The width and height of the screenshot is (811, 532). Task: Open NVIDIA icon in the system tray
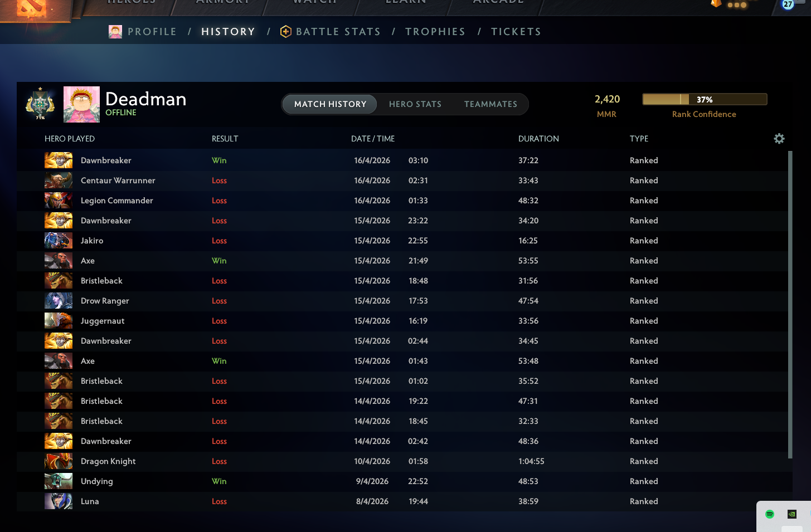pyautogui.click(x=791, y=514)
